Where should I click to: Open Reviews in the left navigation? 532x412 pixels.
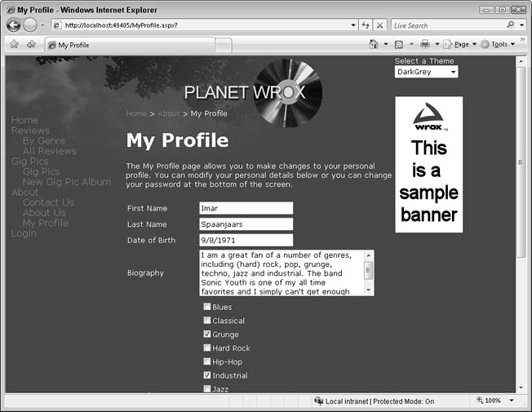(30, 131)
